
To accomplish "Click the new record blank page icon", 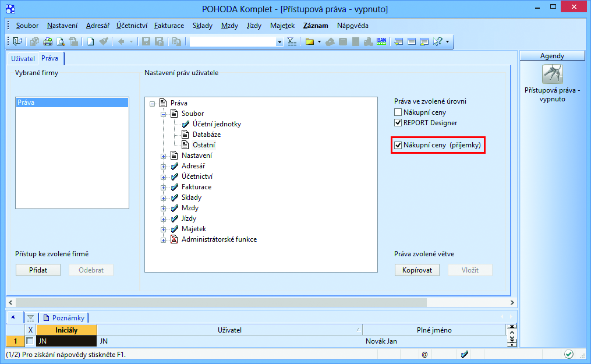I will (x=90, y=41).
